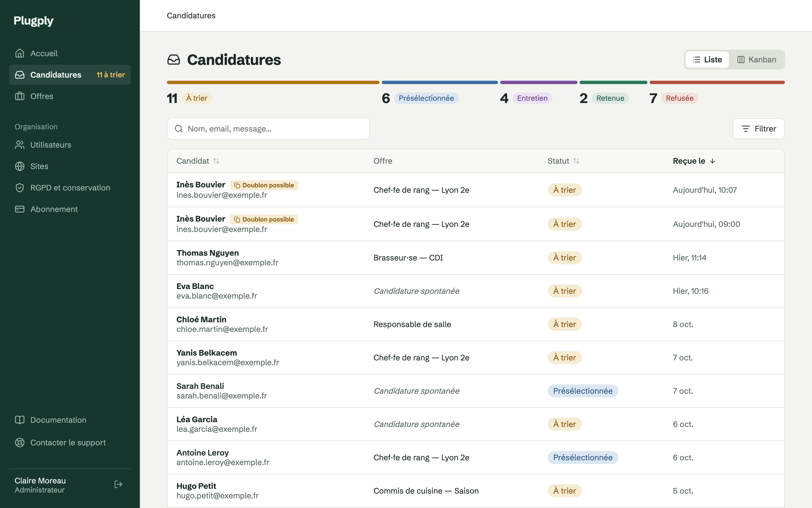Open the Abonnement page

70,209
